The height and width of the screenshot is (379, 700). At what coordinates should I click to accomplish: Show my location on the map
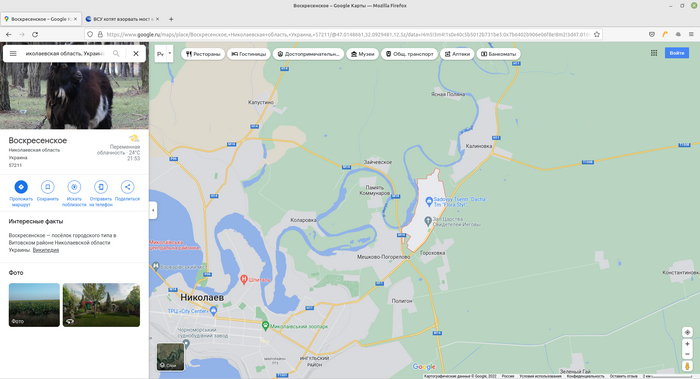[x=688, y=332]
